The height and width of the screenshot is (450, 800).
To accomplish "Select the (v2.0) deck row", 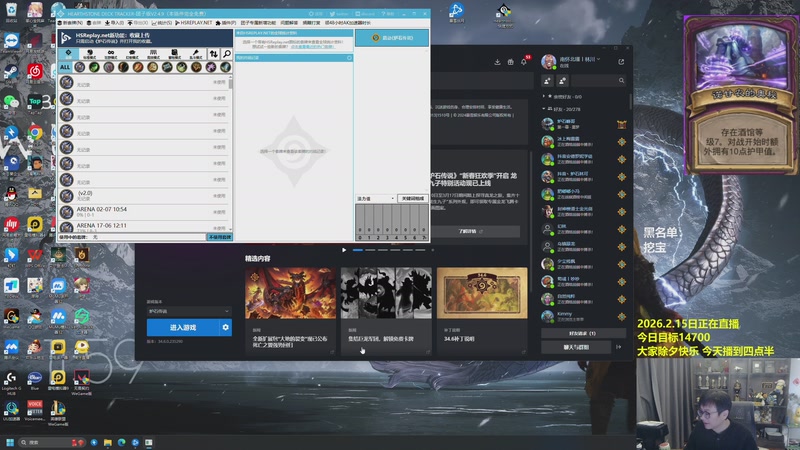I will (x=145, y=195).
